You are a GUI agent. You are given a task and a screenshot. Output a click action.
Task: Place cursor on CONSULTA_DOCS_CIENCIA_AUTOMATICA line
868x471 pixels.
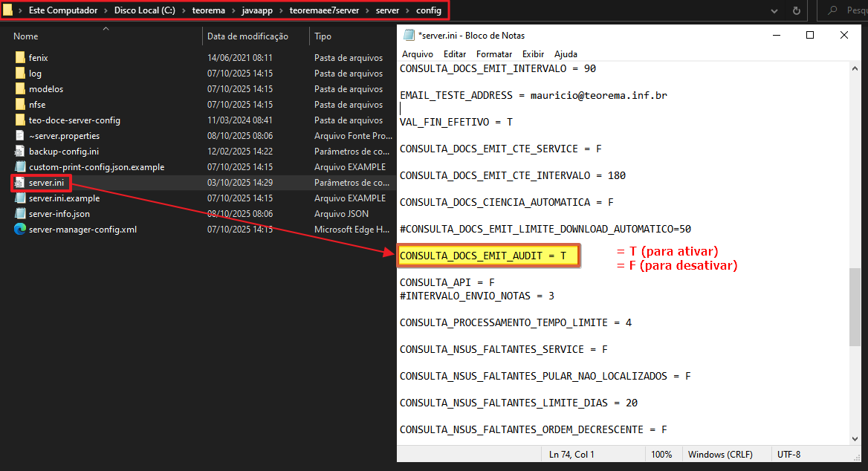click(507, 202)
